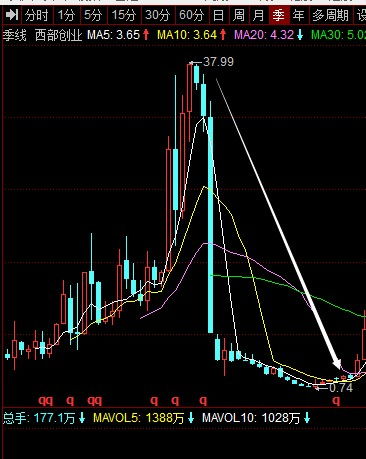The width and height of the screenshot is (366, 459).
Task: Select the 60分 period tab
Action: [192, 15]
